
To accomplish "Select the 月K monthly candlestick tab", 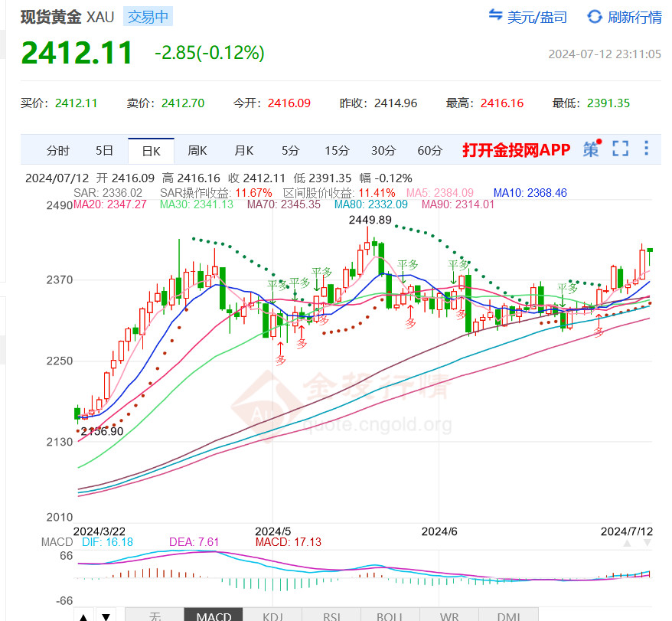I will pyautogui.click(x=244, y=150).
